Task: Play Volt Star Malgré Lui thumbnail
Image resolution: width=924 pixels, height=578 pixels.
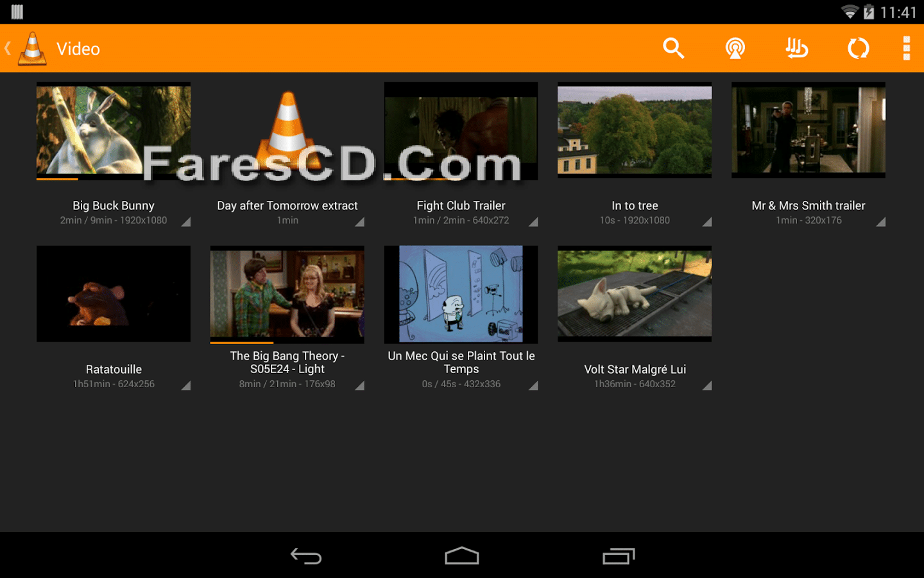Action: coord(635,294)
